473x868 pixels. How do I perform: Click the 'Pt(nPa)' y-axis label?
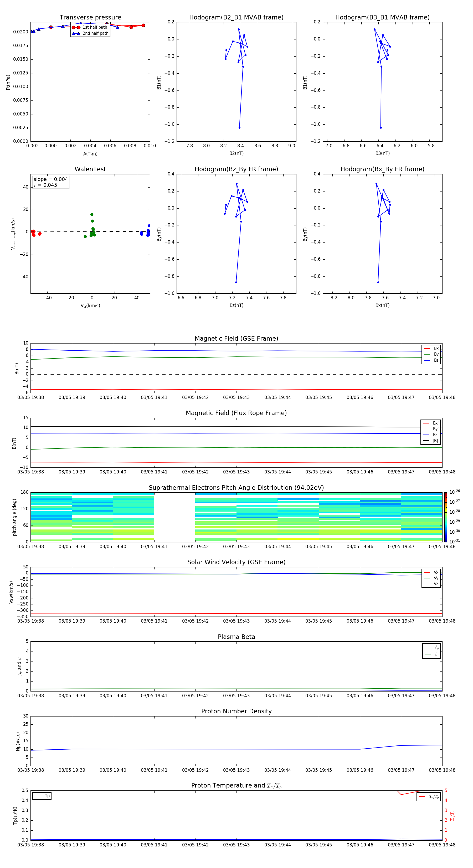[x=8, y=82]
